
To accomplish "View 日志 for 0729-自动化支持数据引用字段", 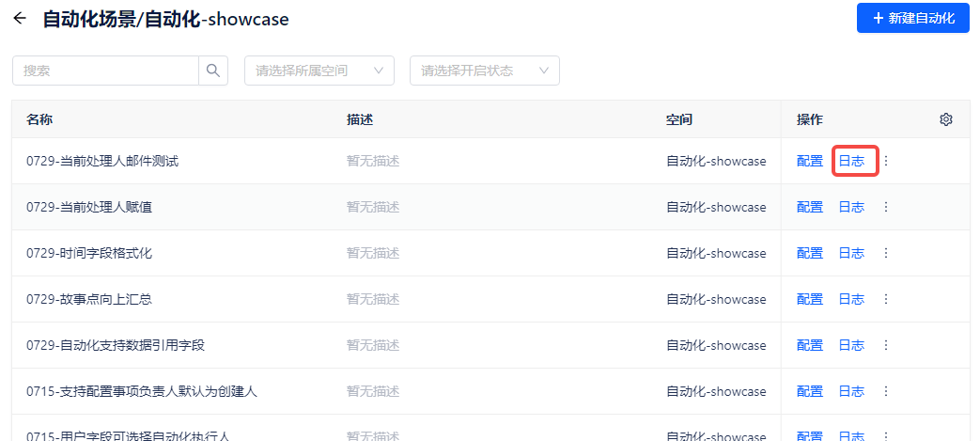I will click(851, 345).
